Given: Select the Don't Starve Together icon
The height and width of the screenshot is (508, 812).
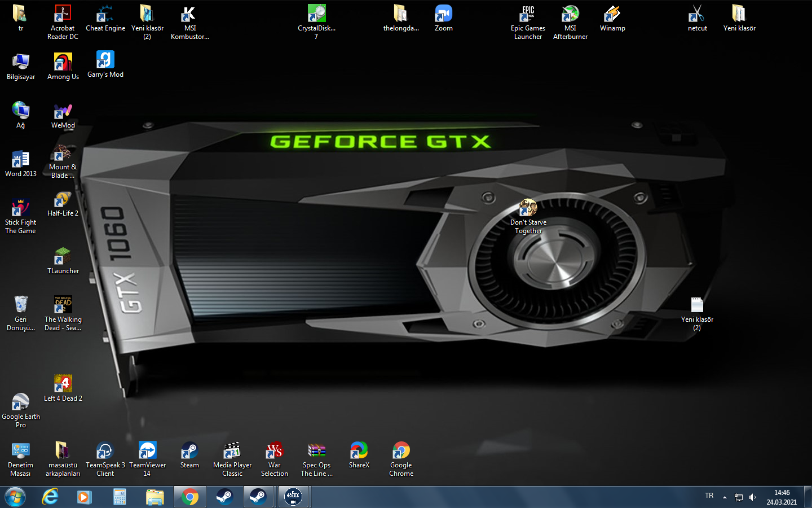Looking at the screenshot, I should (x=528, y=209).
